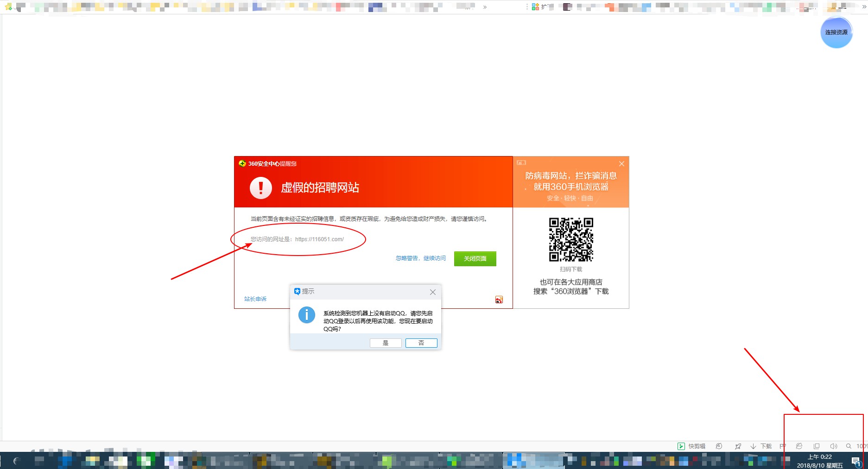
Task: Click the favorites star icon at top-left
Action: tap(8, 7)
